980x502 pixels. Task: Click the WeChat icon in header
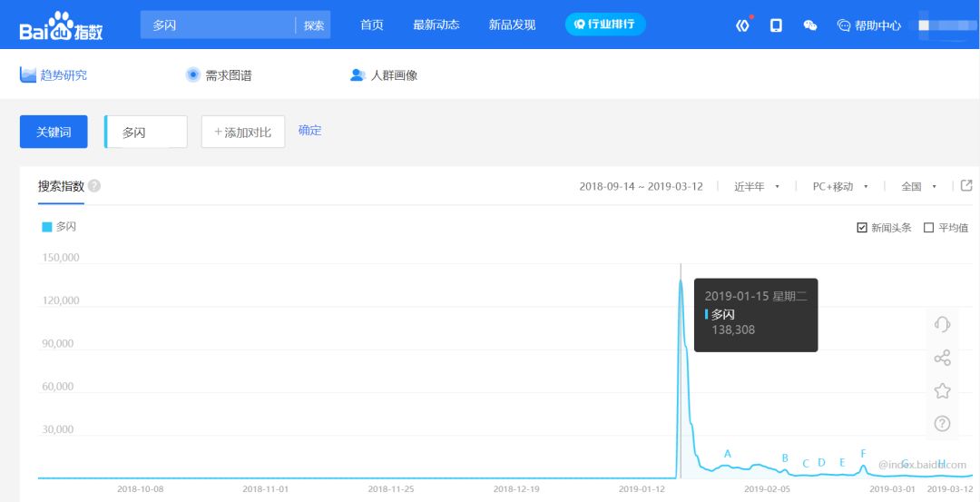pyautogui.click(x=810, y=25)
